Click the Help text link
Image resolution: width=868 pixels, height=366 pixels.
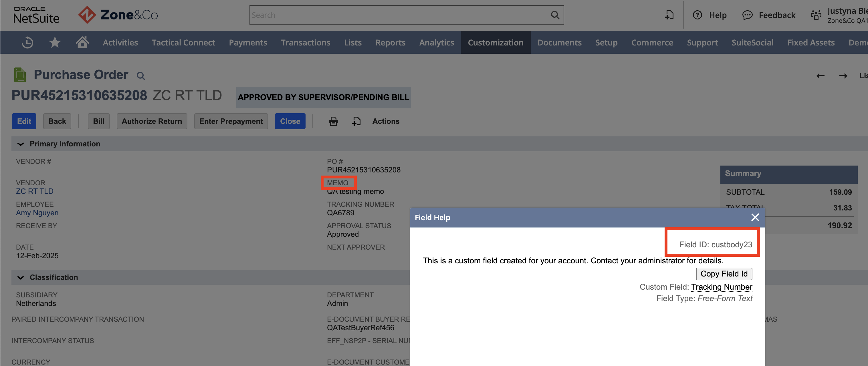point(718,15)
